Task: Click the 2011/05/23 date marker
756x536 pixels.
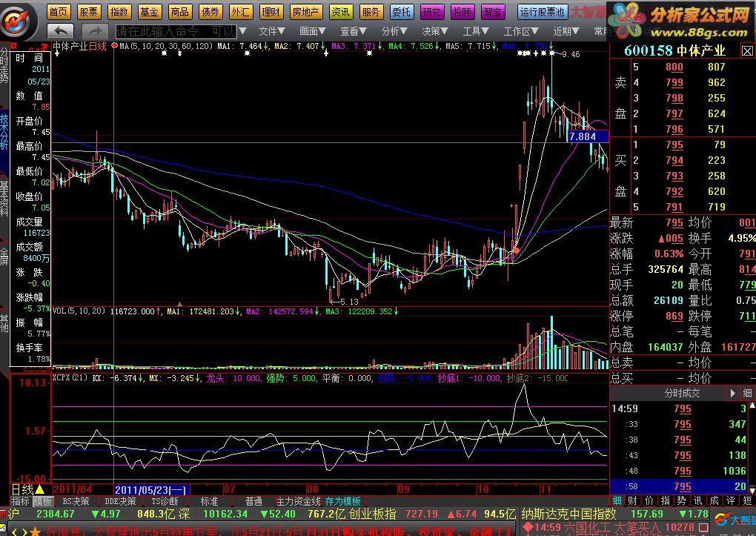Action: (x=151, y=490)
